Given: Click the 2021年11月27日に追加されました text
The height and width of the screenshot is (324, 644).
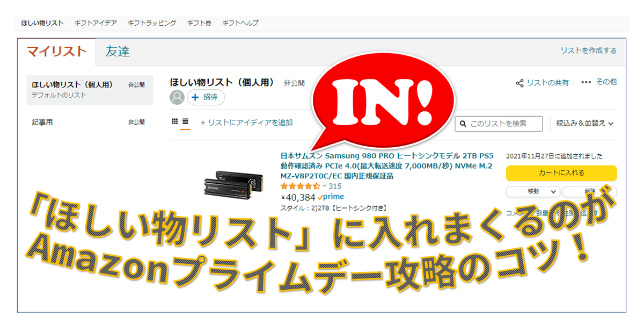Looking at the screenshot, I should tap(554, 156).
